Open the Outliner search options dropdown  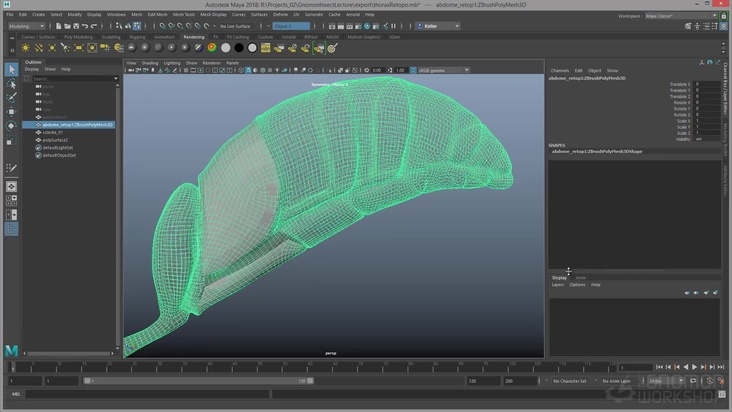[x=116, y=78]
